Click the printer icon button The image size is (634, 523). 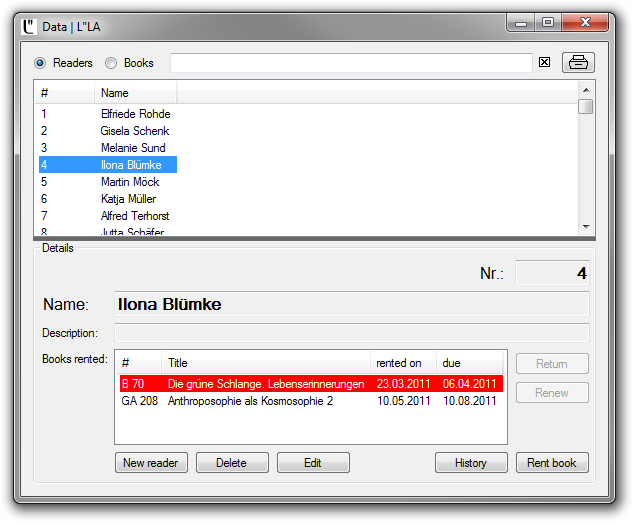click(x=578, y=62)
